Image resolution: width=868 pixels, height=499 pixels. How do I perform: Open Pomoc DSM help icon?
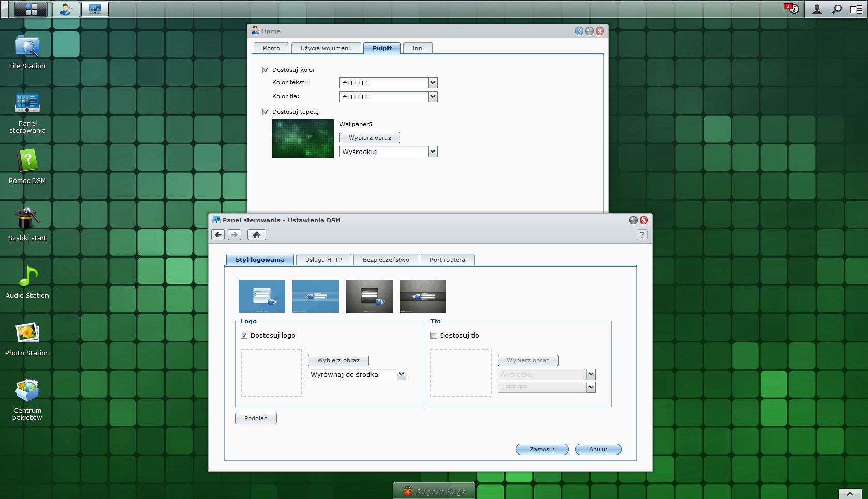(27, 161)
